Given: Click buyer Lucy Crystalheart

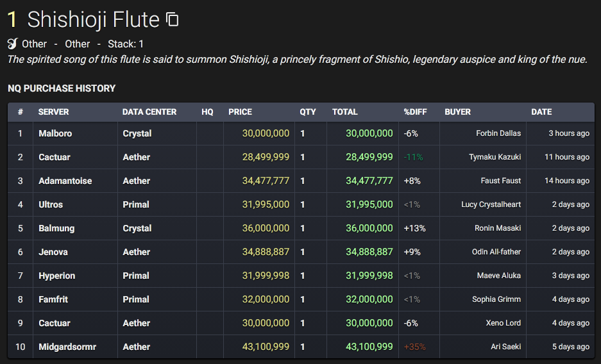Looking at the screenshot, I should point(491,204).
